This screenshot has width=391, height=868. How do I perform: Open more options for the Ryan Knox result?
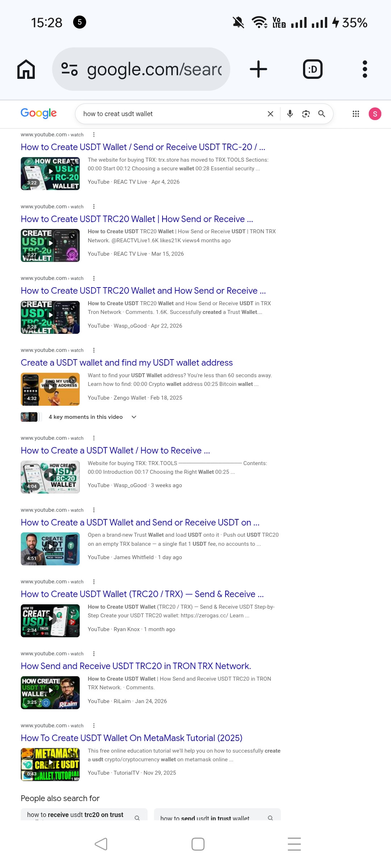pyautogui.click(x=94, y=582)
